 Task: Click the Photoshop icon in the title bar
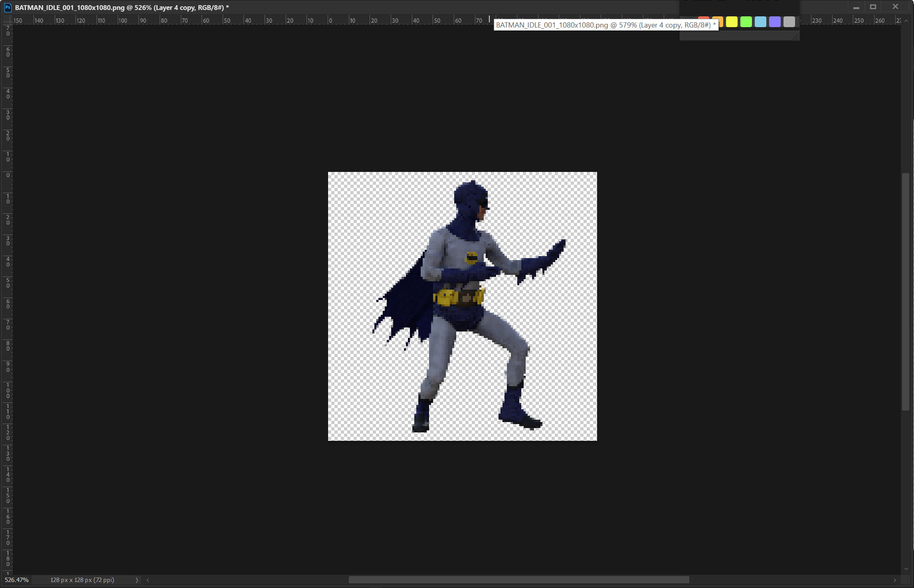[8, 7]
